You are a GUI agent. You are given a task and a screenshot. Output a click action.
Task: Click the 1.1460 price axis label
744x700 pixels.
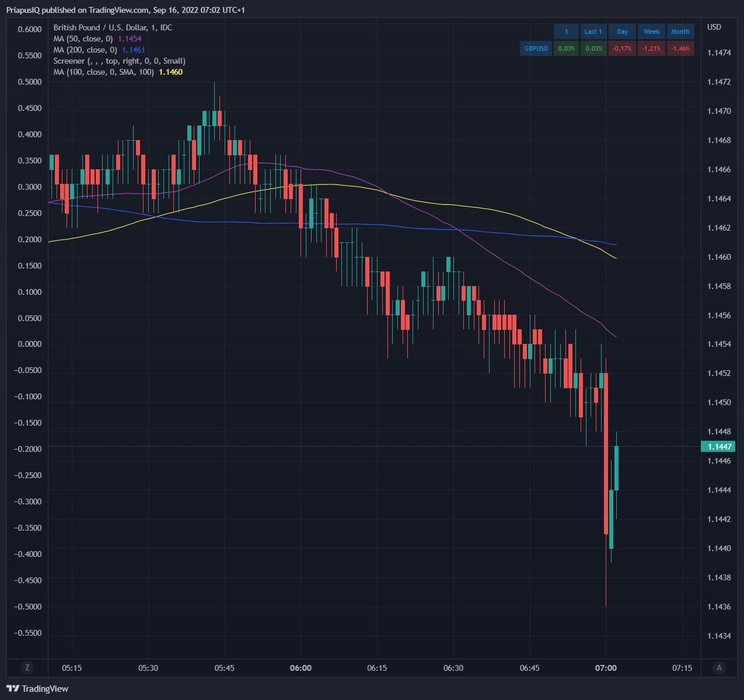[719, 257]
